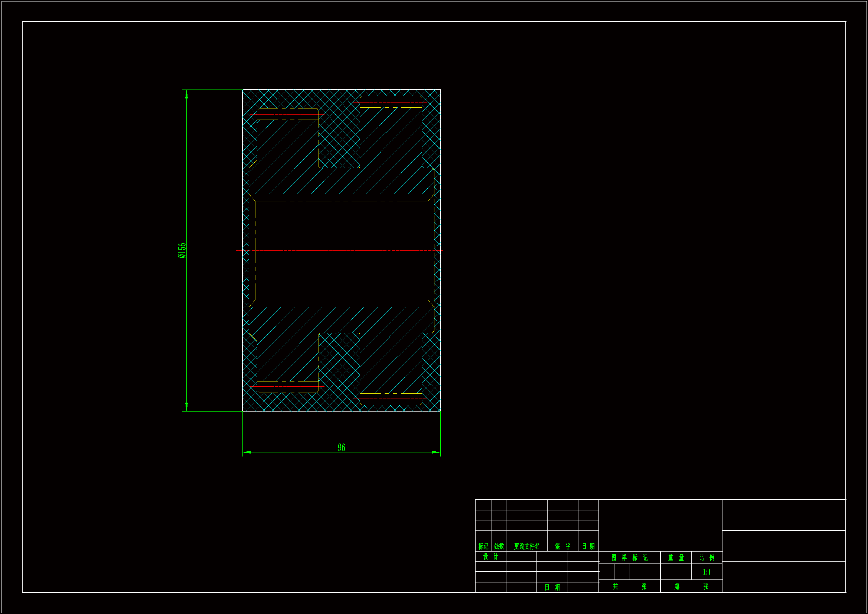Select the left arrowhead of the 96 dimension
Viewport: 868px width, 614px height.
point(247,452)
